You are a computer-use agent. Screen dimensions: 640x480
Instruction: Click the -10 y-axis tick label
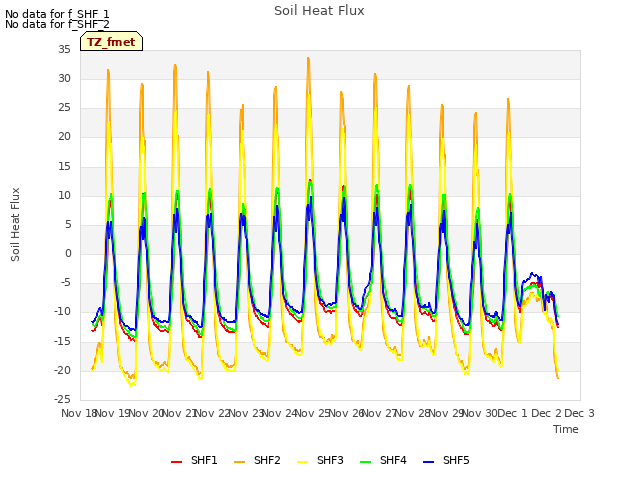(63, 312)
